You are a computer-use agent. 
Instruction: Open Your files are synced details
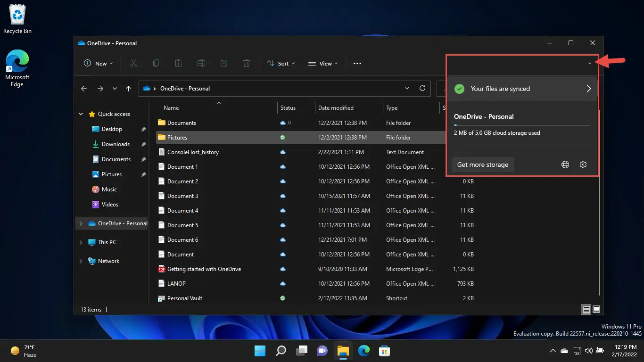(x=522, y=89)
